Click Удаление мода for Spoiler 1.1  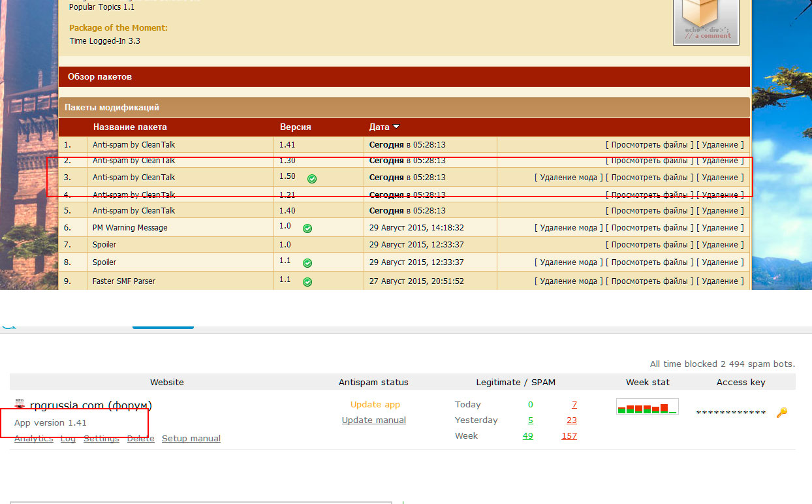569,262
